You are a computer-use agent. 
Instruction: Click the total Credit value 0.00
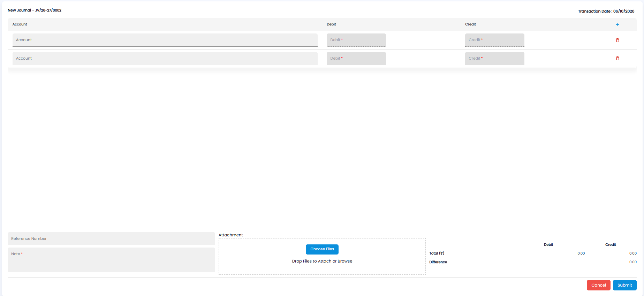[x=633, y=253]
